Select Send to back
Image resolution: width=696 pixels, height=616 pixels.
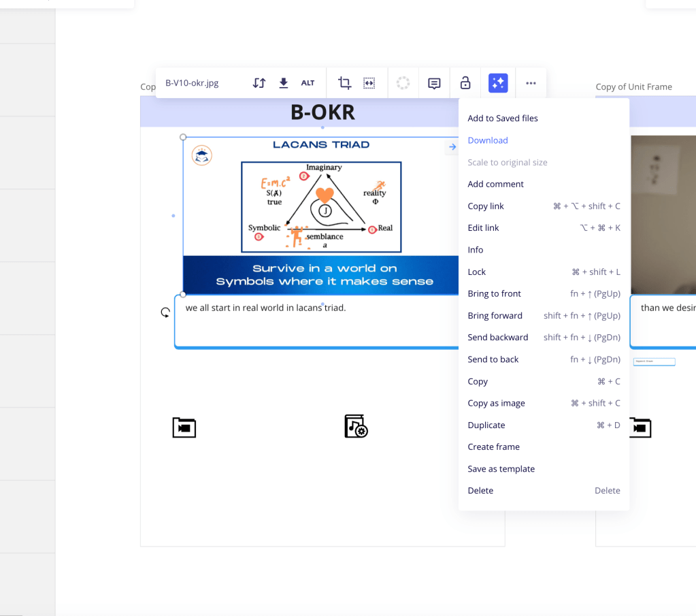click(x=544, y=359)
